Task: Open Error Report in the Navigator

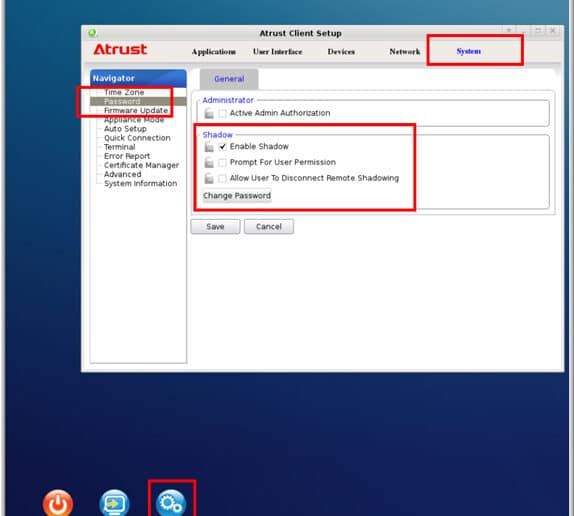Action: (127, 156)
